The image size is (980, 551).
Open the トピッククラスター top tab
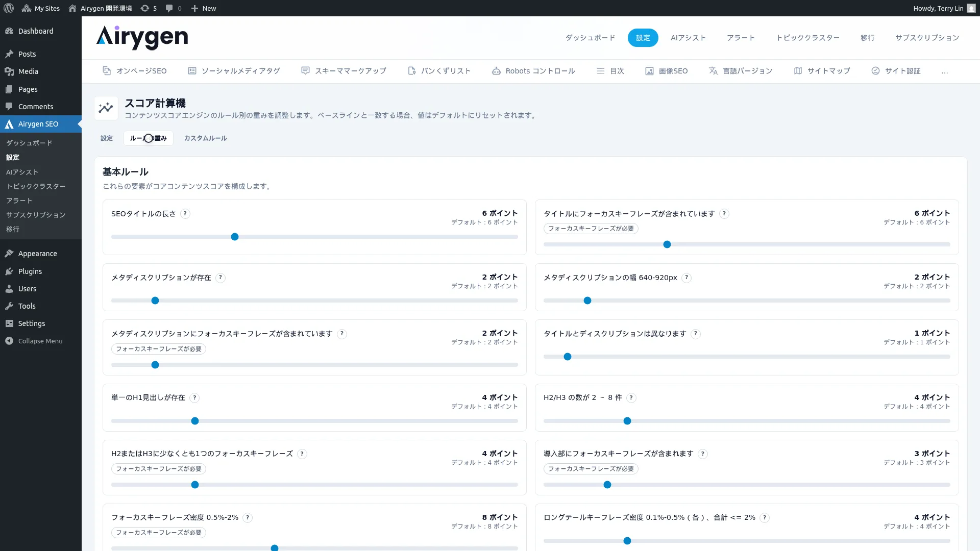(808, 38)
